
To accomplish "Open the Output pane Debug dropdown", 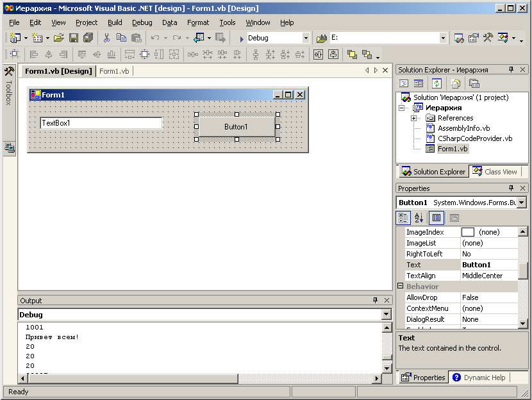I will point(386,315).
